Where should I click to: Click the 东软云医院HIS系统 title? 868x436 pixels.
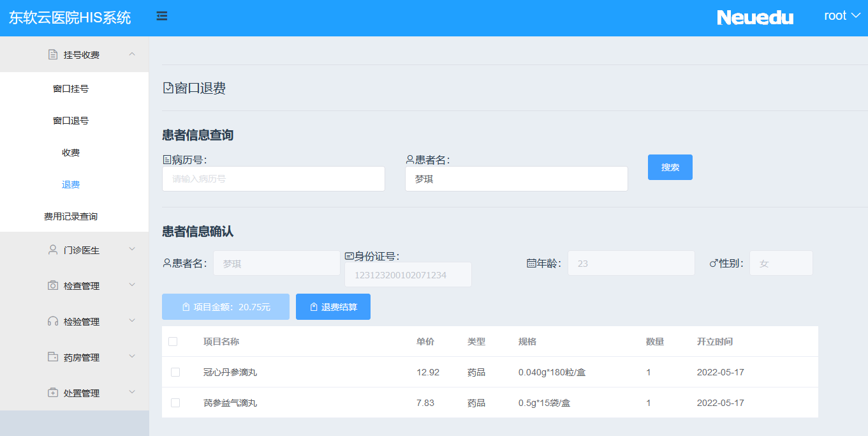[70, 18]
